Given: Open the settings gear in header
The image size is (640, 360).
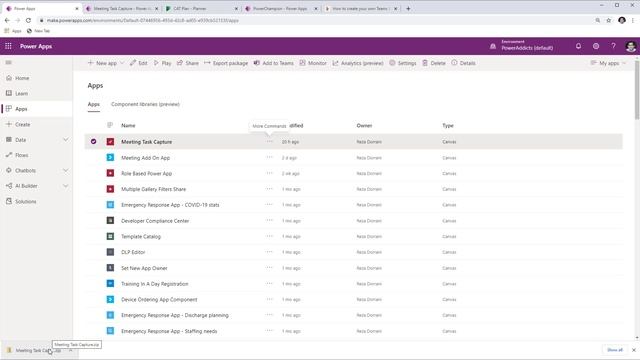Looking at the screenshot, I should coord(596,46).
